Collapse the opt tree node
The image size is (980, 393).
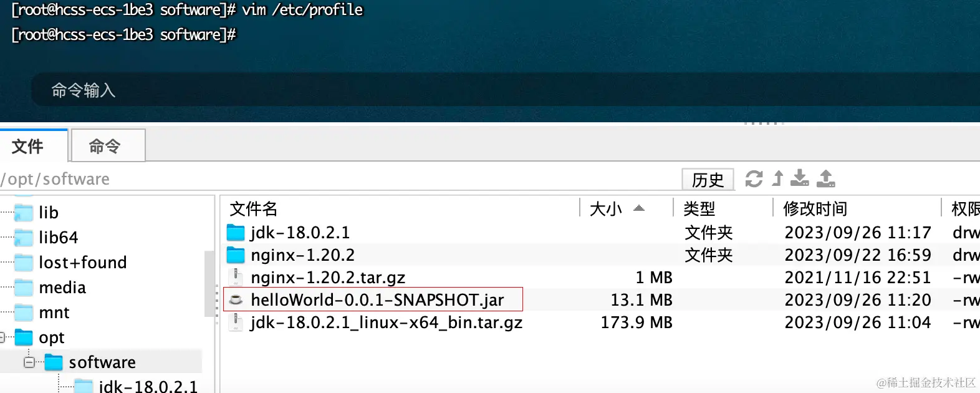point(2,337)
